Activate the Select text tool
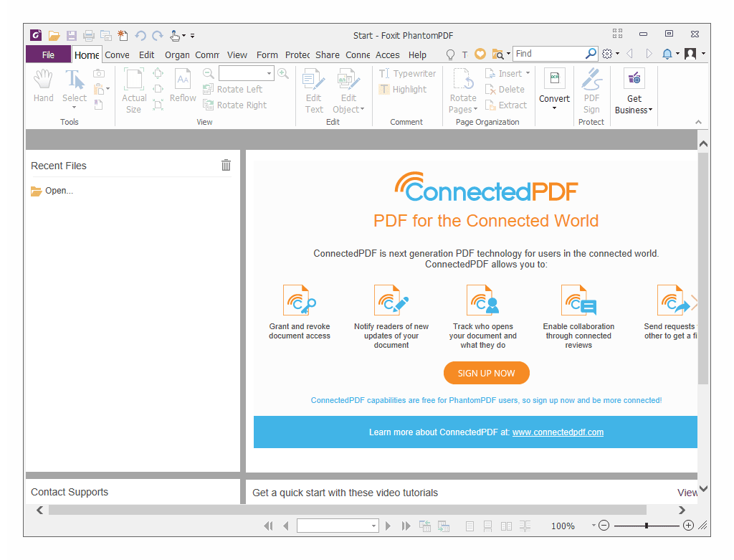This screenshot has width=734, height=560. click(x=75, y=85)
